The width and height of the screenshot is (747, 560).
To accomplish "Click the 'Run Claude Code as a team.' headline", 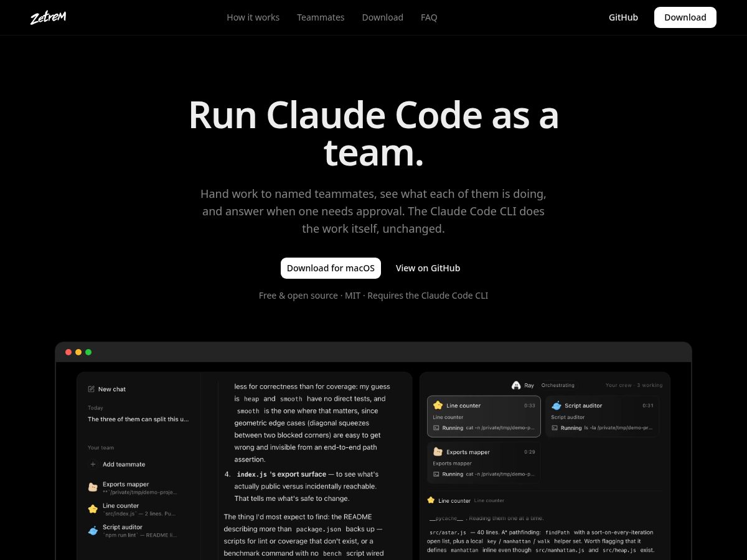I will click(x=374, y=134).
